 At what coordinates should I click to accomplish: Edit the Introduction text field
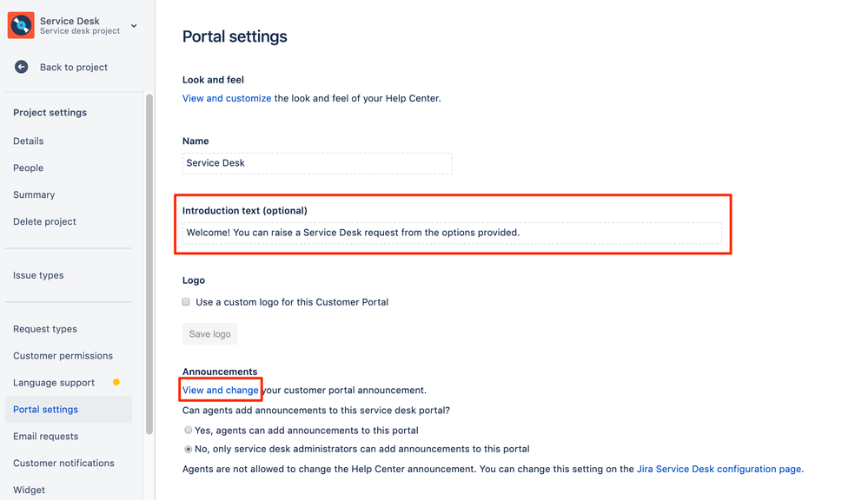tap(452, 233)
